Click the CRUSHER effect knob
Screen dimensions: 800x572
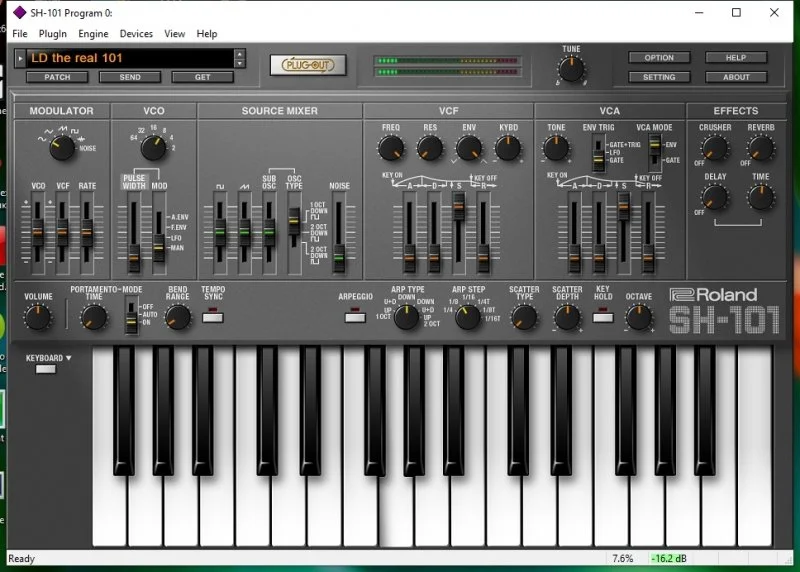point(714,148)
